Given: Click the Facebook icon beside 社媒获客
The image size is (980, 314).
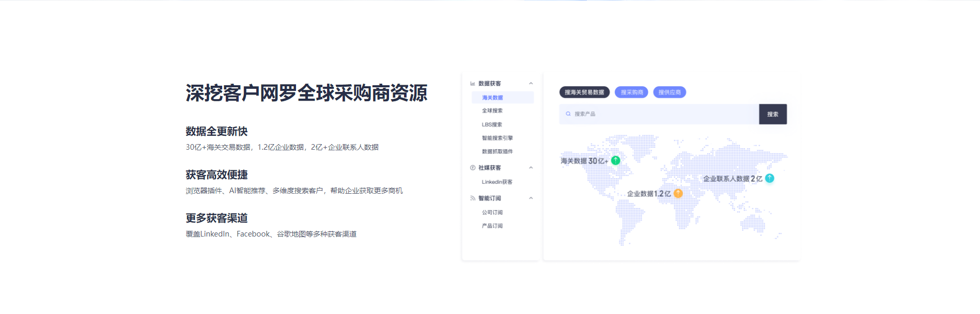Looking at the screenshot, I should [x=472, y=168].
